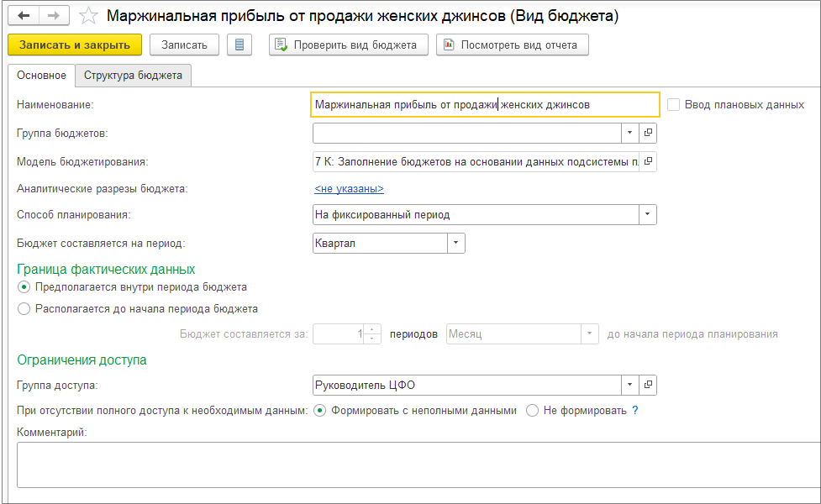821x504 pixels.
Task: Switch to the Структура бюджета tab
Action: pyautogui.click(x=133, y=75)
